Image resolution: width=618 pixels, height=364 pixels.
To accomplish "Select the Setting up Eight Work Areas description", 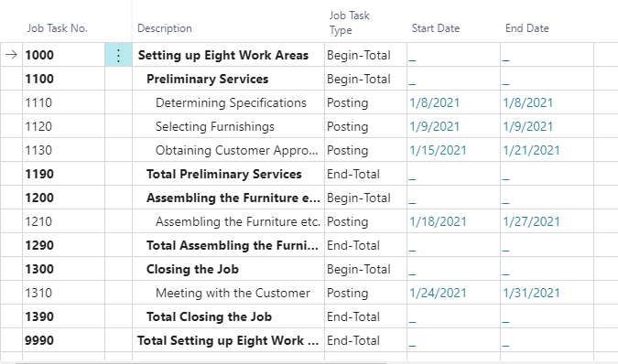I will pyautogui.click(x=223, y=55).
